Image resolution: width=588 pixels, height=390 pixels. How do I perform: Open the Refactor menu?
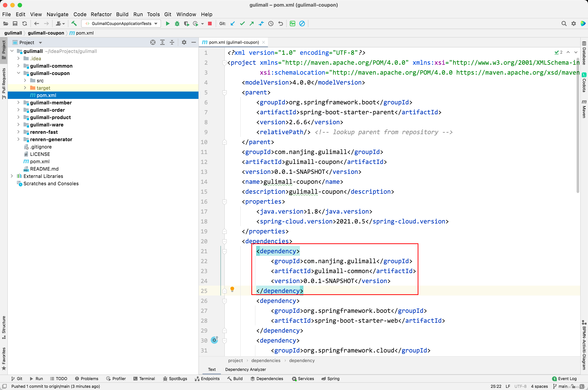coord(101,14)
